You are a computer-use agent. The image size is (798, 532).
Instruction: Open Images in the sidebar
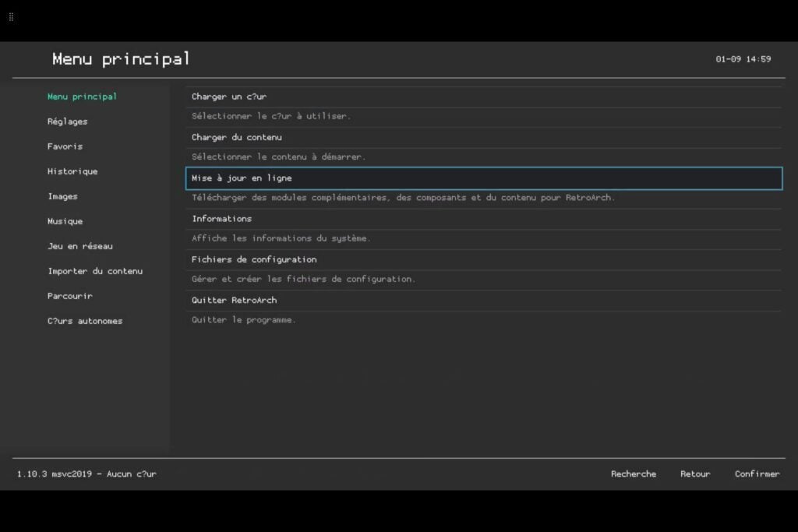pyautogui.click(x=62, y=196)
